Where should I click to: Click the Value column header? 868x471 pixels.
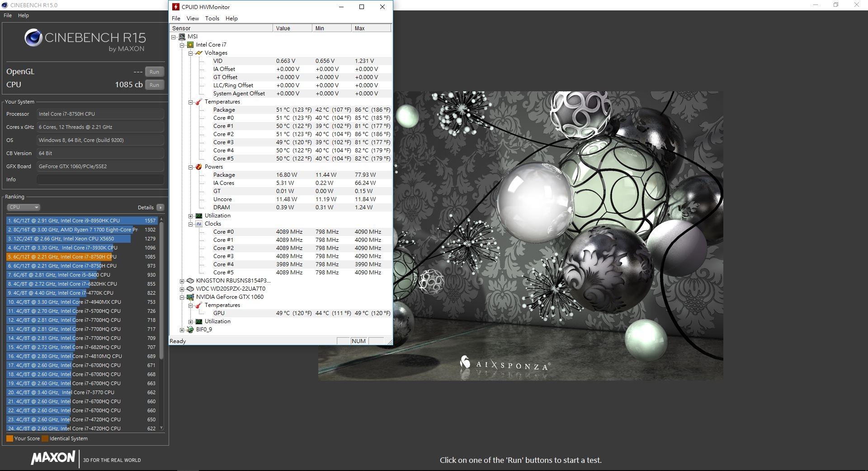[x=292, y=28]
